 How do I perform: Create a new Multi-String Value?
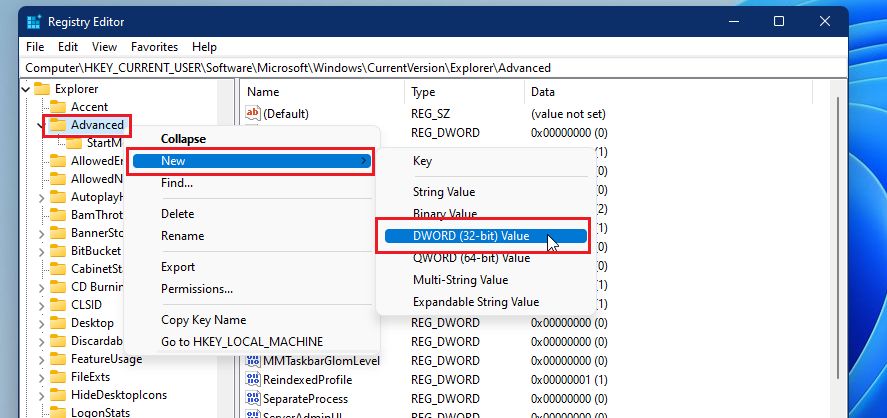[486, 280]
